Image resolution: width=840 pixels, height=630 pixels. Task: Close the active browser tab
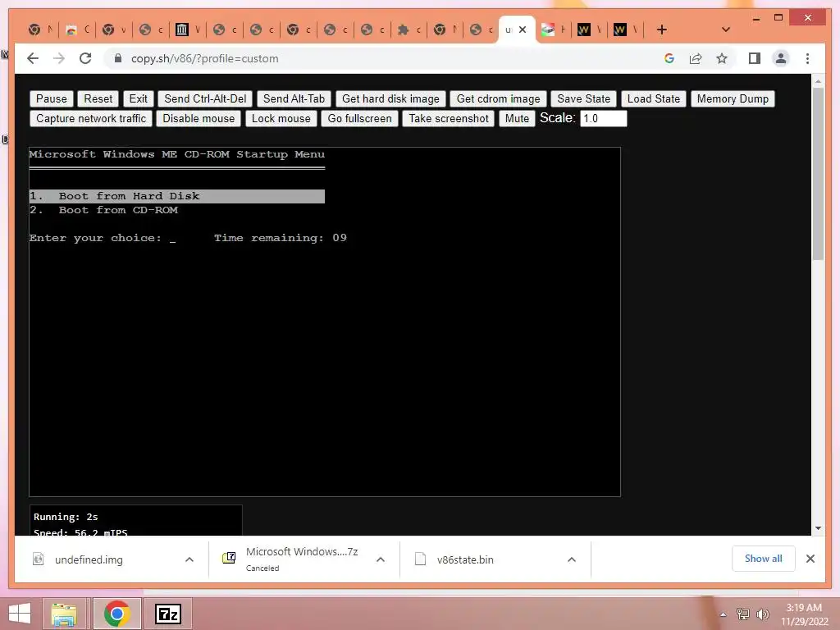[523, 30]
